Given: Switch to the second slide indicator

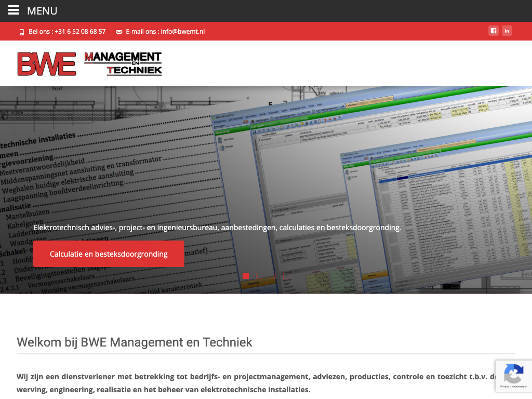Looking at the screenshot, I should point(259,276).
